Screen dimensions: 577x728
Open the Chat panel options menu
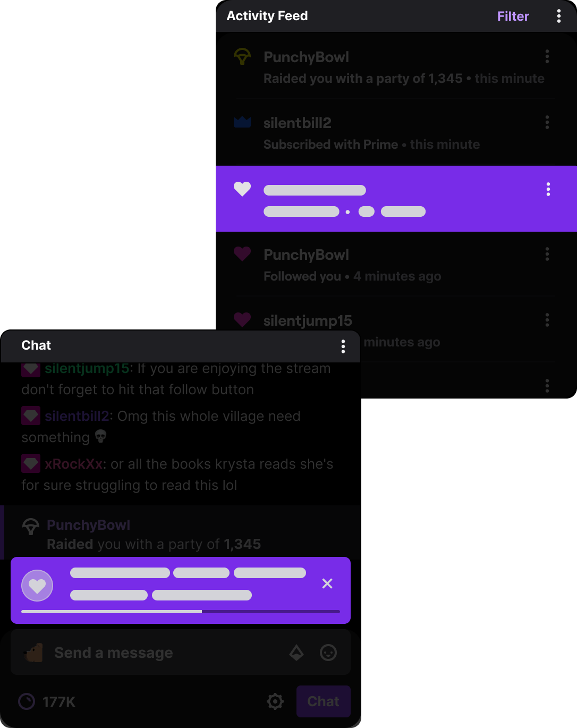coord(343,346)
